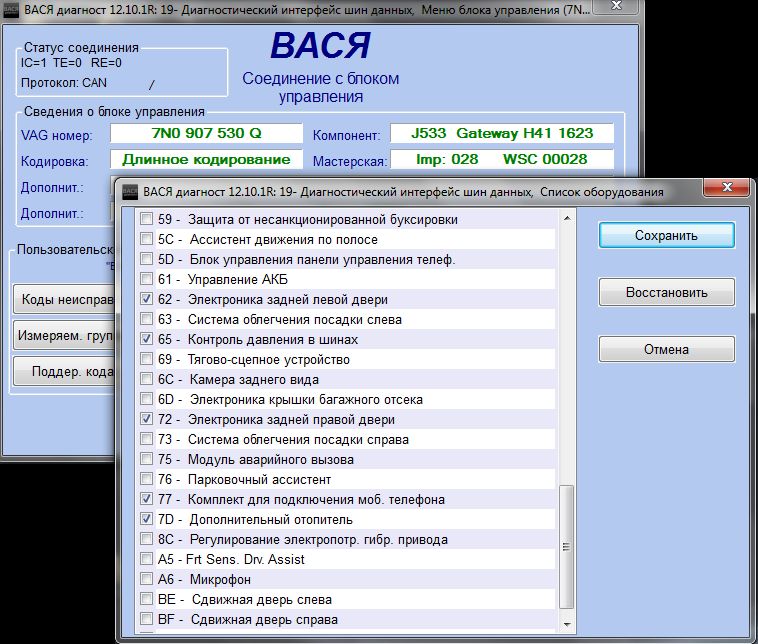
Task: Check 8C hybrid drive regulation checkbox
Action: pos(146,539)
